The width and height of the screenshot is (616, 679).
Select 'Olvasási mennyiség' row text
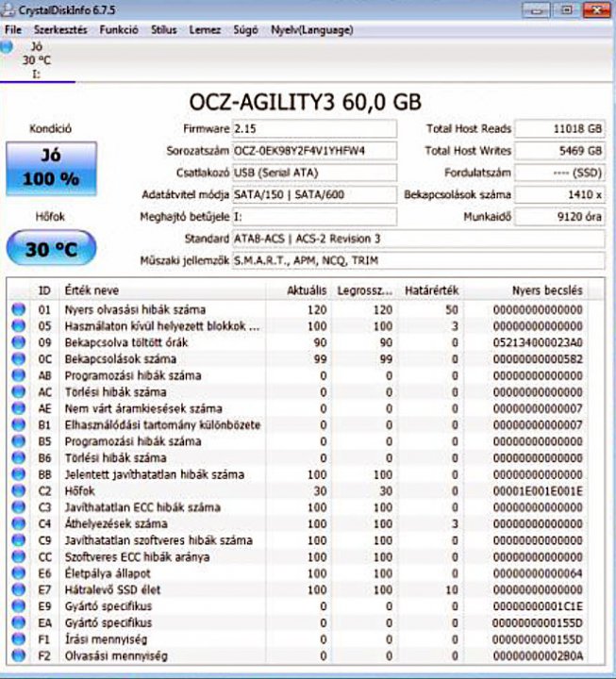point(116,655)
